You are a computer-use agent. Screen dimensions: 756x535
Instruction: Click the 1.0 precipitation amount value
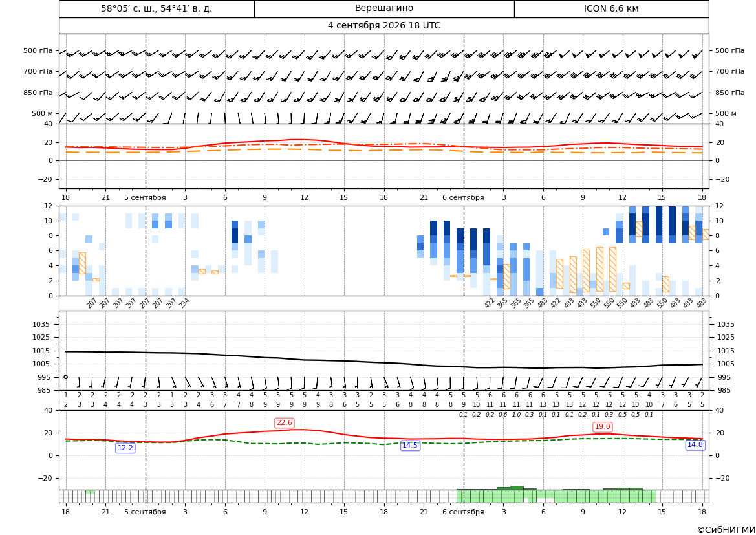516,415
